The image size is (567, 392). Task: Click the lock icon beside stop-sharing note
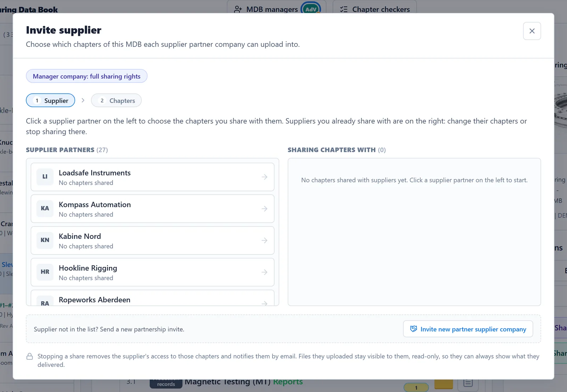coord(30,357)
